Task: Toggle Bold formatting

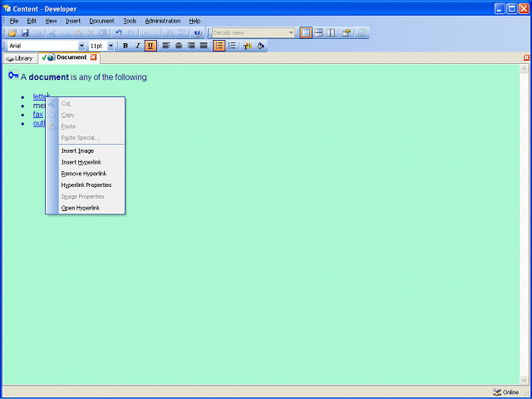Action: (126, 46)
